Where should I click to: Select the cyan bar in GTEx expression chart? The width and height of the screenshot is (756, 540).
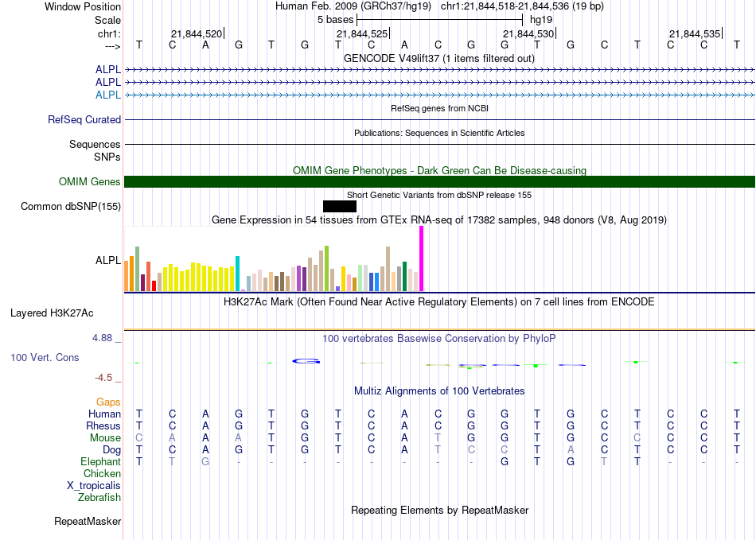(238, 273)
